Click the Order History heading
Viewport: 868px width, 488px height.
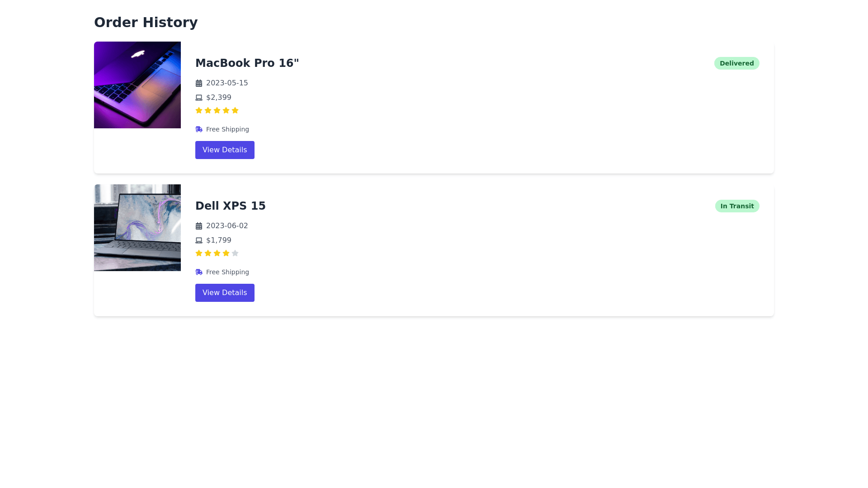(x=146, y=22)
